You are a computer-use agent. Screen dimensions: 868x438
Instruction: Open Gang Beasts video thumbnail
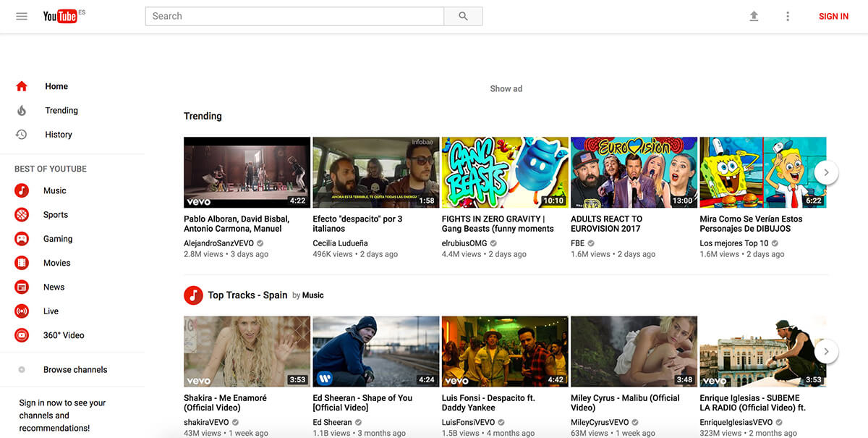(505, 172)
